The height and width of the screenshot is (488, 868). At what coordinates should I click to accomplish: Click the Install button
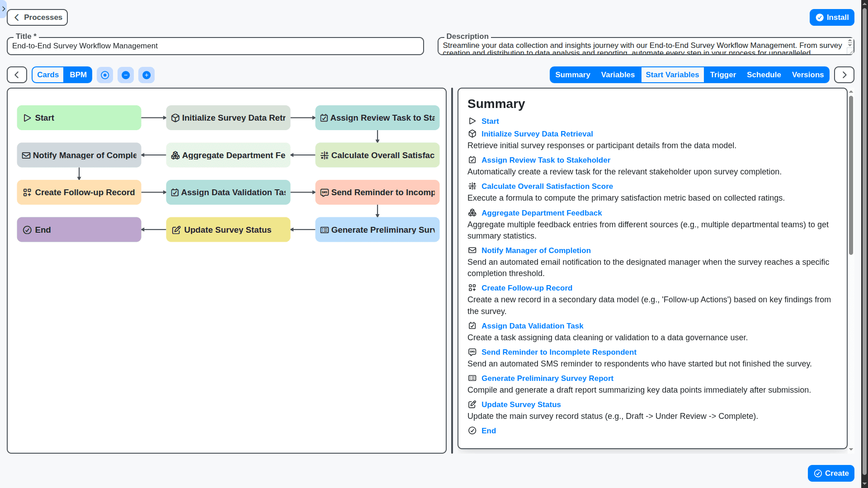point(832,17)
